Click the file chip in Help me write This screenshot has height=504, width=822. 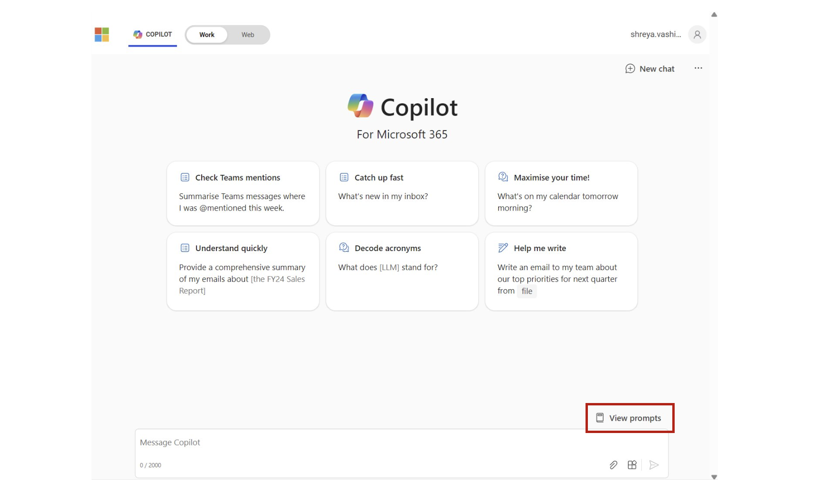pyautogui.click(x=527, y=291)
